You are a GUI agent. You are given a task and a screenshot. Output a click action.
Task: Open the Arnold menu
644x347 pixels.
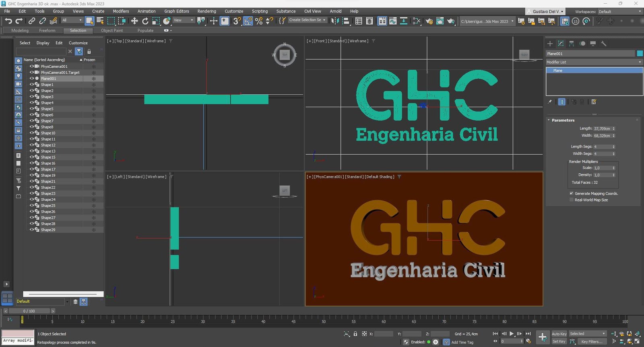(336, 11)
